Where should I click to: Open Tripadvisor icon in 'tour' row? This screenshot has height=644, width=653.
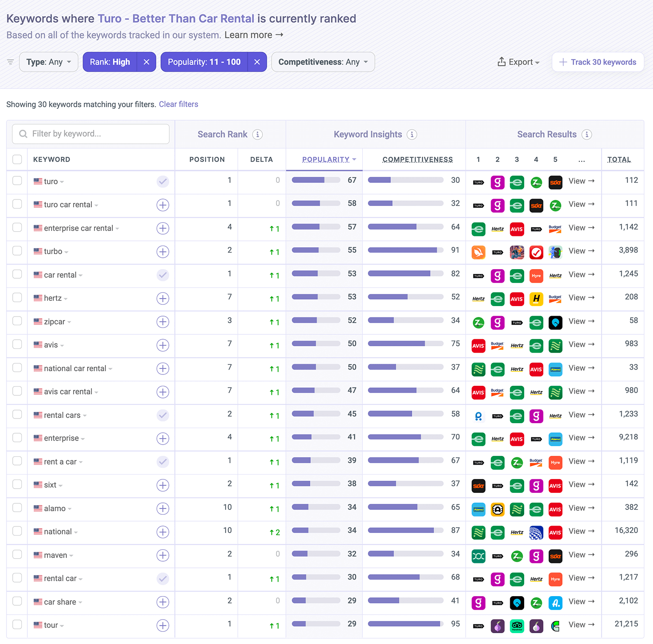click(517, 626)
